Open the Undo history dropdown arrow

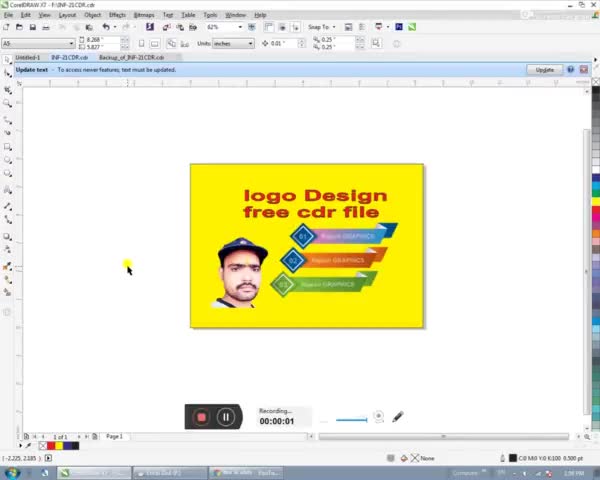coord(115,27)
